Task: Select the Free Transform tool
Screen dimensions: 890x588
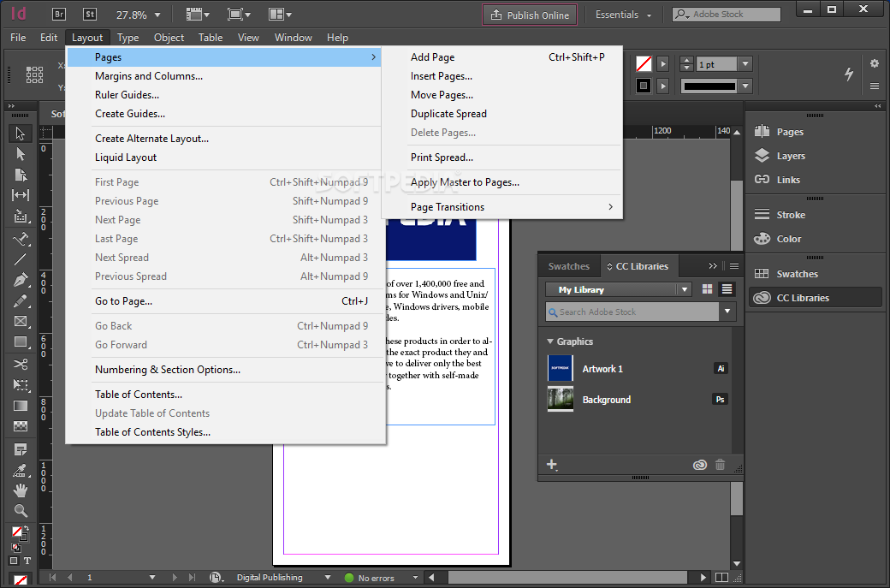Action: coord(21,385)
